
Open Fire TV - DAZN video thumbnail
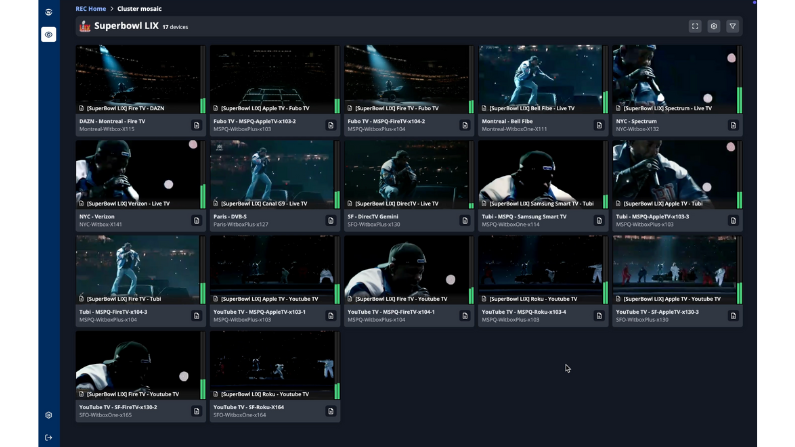coord(138,79)
